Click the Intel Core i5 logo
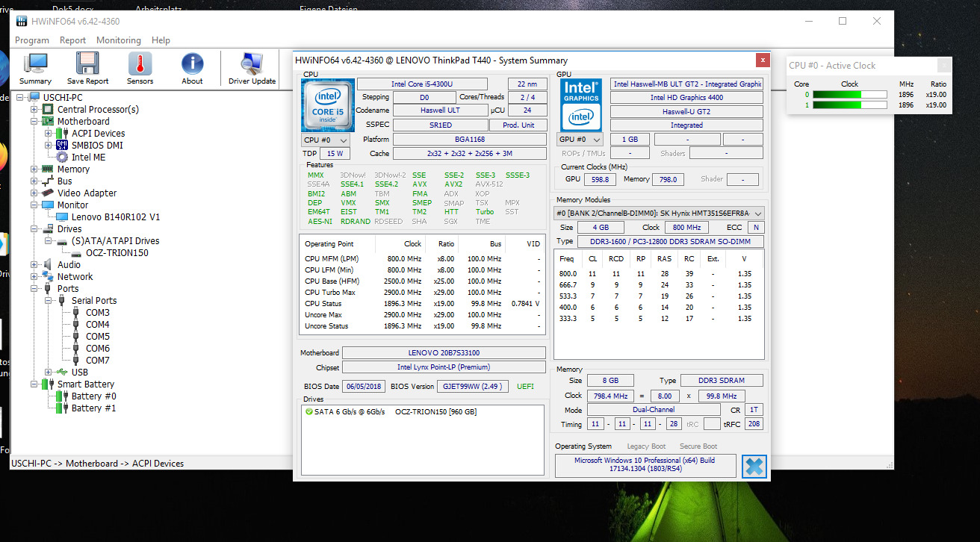This screenshot has height=542, width=980. (326, 105)
